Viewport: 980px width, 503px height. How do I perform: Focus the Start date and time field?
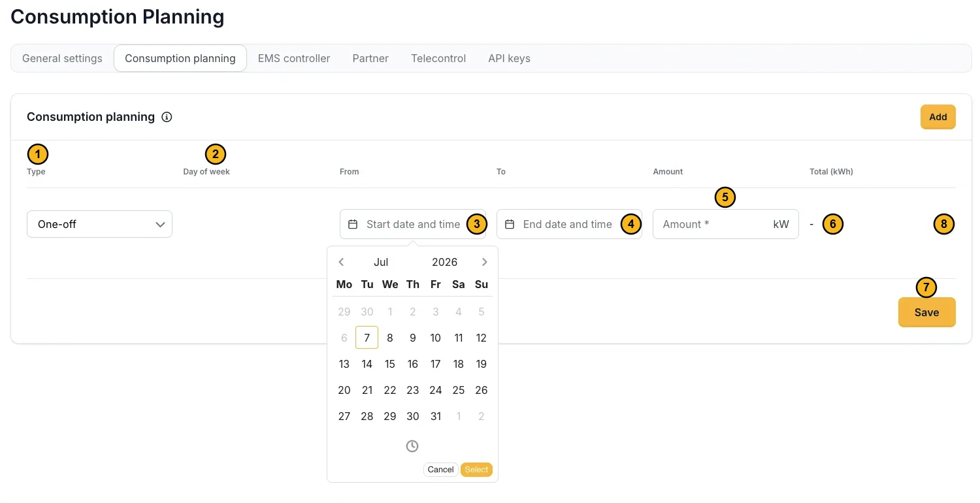pos(413,224)
